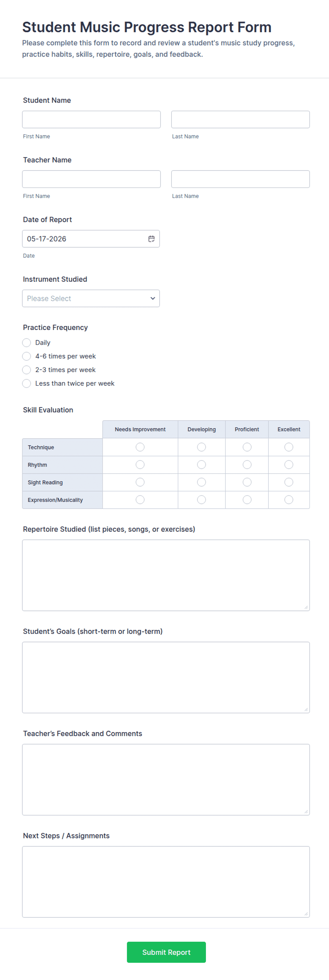Choose 4-6 times per week option
The height and width of the screenshot is (980, 329).
26,356
